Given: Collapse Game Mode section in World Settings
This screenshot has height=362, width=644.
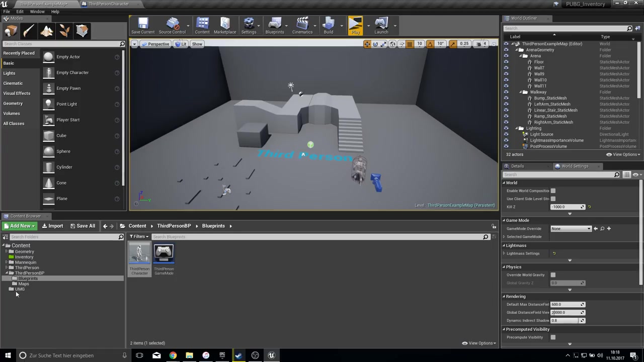Looking at the screenshot, I should 504,220.
